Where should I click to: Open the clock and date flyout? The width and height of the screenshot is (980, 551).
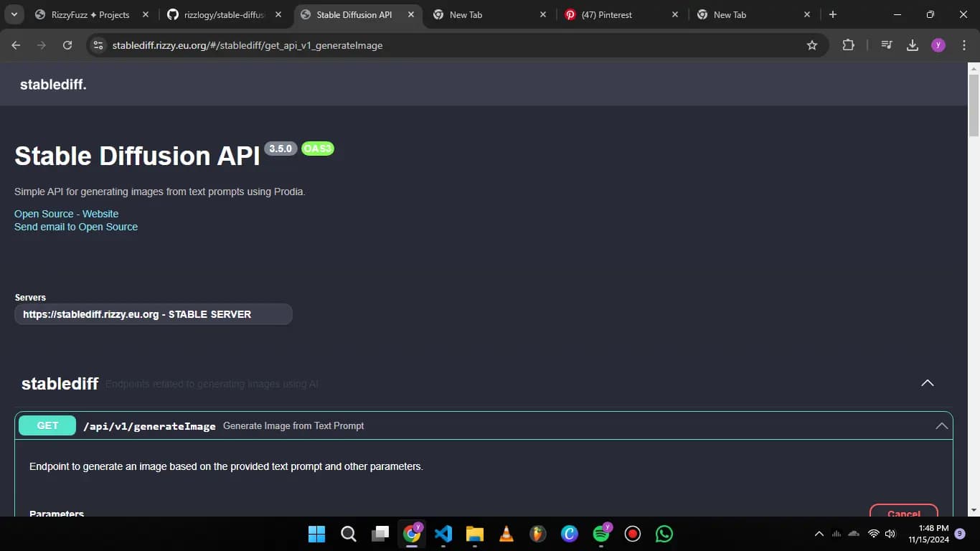point(928,534)
